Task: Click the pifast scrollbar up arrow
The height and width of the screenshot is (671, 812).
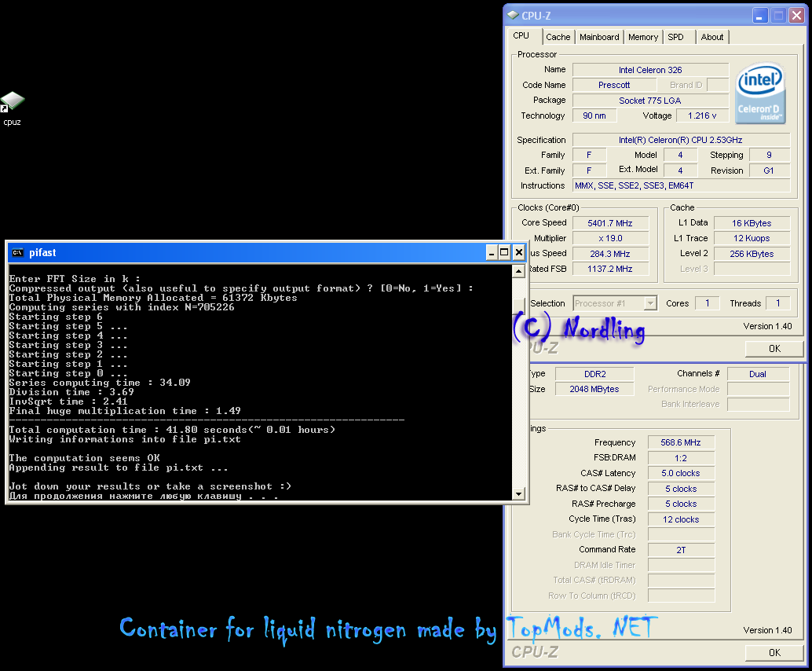Action: (x=518, y=271)
